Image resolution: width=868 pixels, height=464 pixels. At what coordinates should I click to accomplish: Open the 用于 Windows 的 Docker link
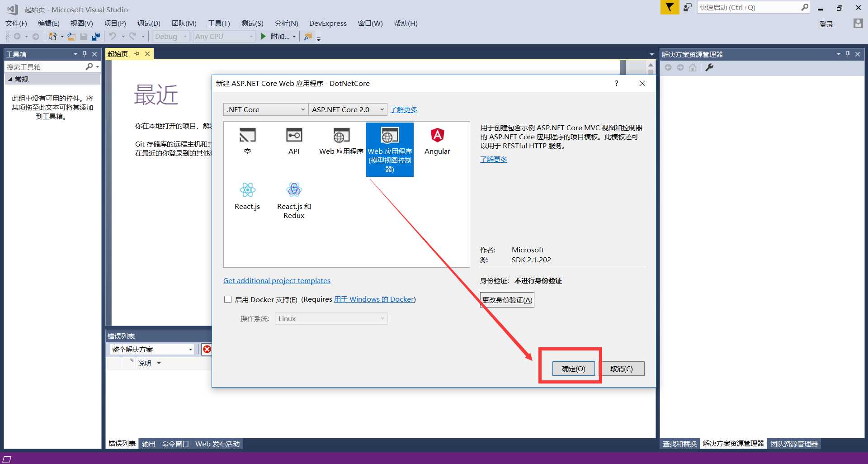click(374, 299)
